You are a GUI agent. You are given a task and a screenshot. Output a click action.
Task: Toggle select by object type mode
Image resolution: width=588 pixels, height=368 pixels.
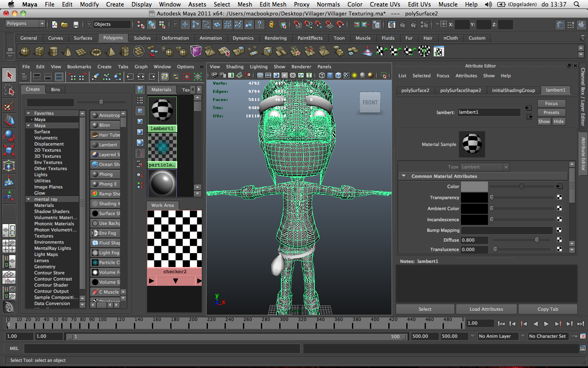(151, 25)
